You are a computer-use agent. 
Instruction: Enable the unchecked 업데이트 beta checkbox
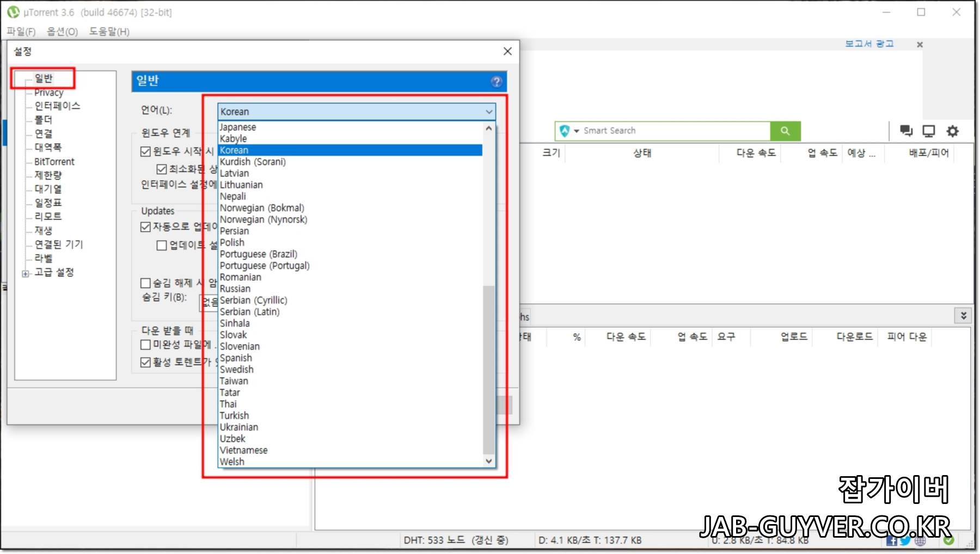tap(162, 245)
